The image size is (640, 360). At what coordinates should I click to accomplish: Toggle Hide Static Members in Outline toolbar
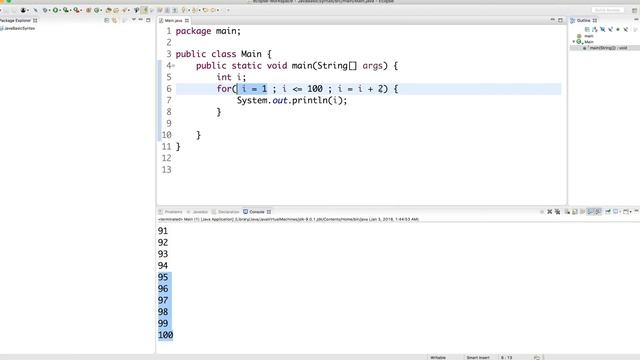coord(610,29)
